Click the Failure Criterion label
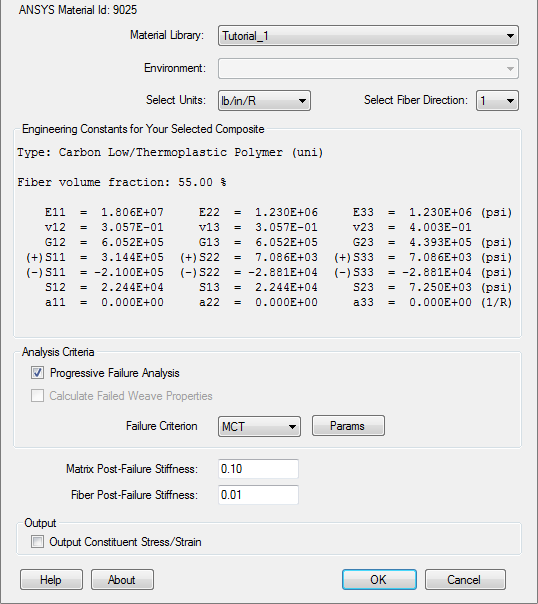538x604 pixels. [x=162, y=426]
